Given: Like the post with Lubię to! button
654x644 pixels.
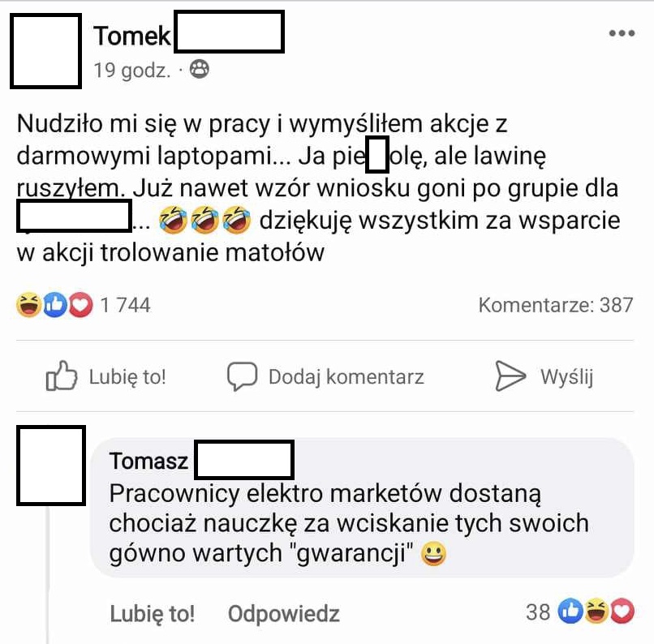Looking at the screenshot, I should [x=106, y=376].
